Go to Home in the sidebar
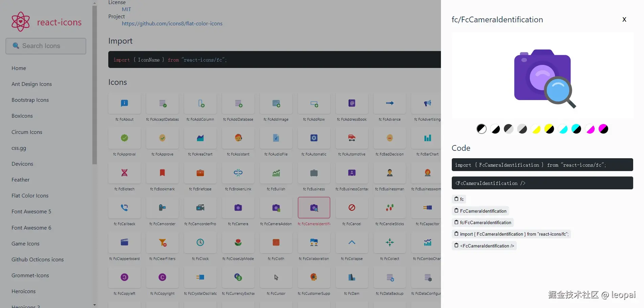Image resolution: width=644 pixels, height=308 pixels. tap(19, 68)
